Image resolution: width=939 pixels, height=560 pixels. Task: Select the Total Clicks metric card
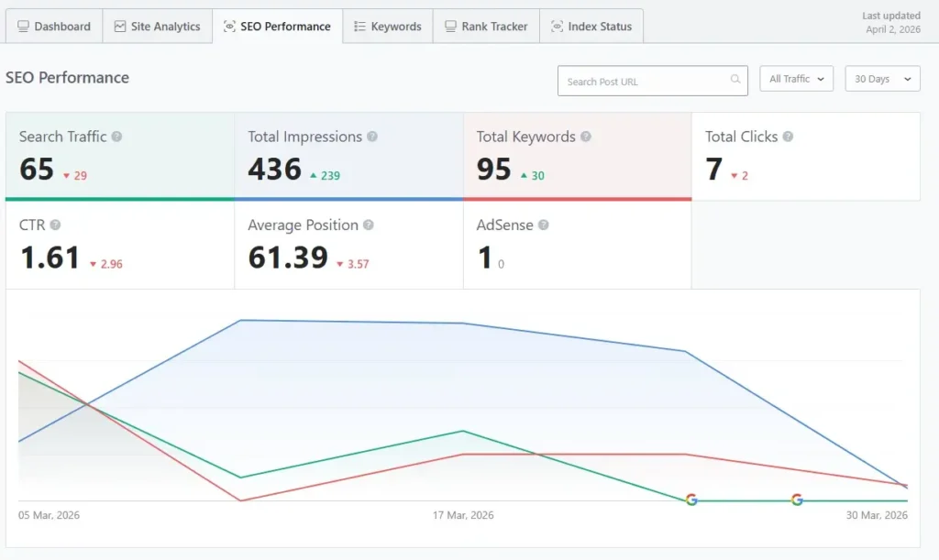pos(805,156)
